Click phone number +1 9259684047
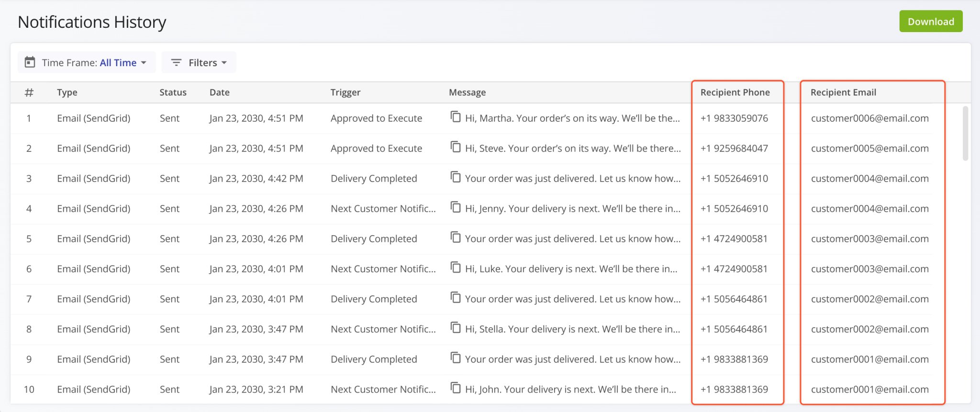980x412 pixels. [734, 149]
